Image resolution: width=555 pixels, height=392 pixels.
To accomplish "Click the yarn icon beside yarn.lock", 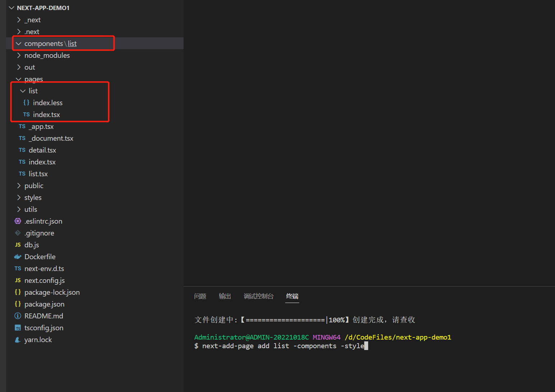I will [18, 340].
